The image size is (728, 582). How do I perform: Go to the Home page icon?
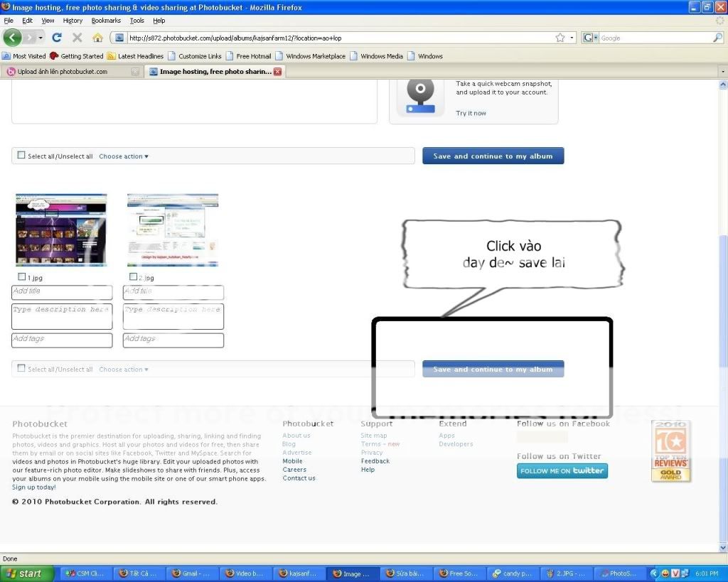coord(97,38)
